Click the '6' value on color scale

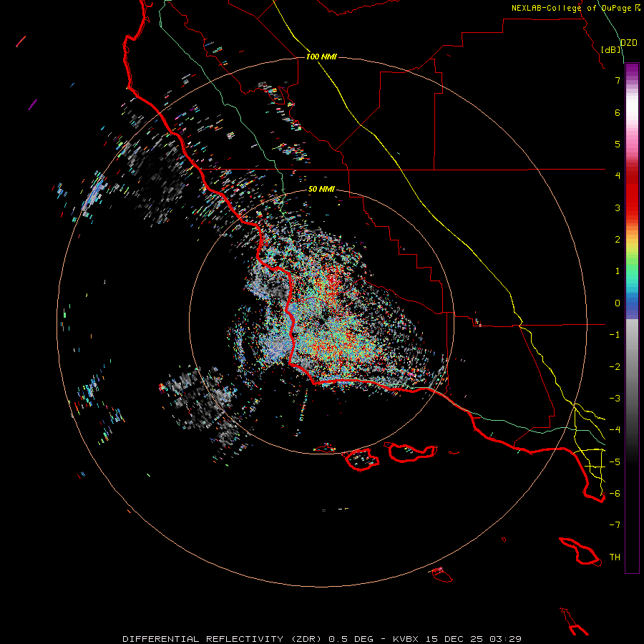[618, 112]
